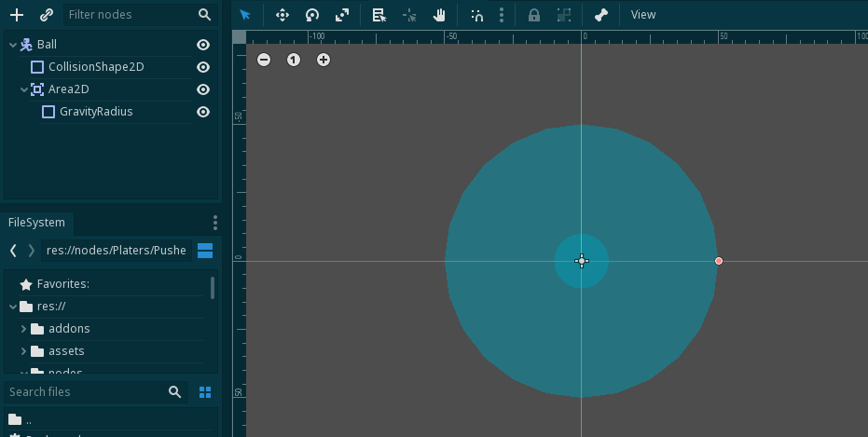
Task: Activate the Pan mode hand tool
Action: click(439, 15)
